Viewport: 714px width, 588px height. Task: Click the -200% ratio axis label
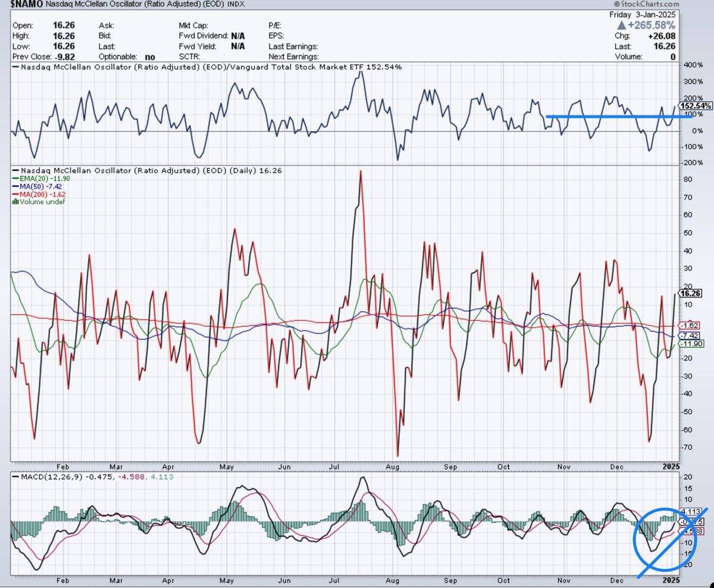(x=693, y=162)
